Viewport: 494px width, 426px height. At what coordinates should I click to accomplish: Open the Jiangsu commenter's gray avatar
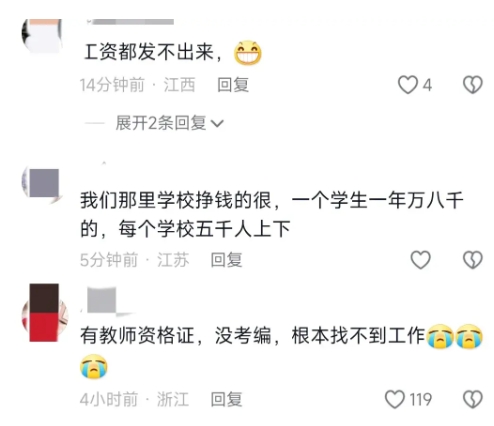[x=42, y=184]
